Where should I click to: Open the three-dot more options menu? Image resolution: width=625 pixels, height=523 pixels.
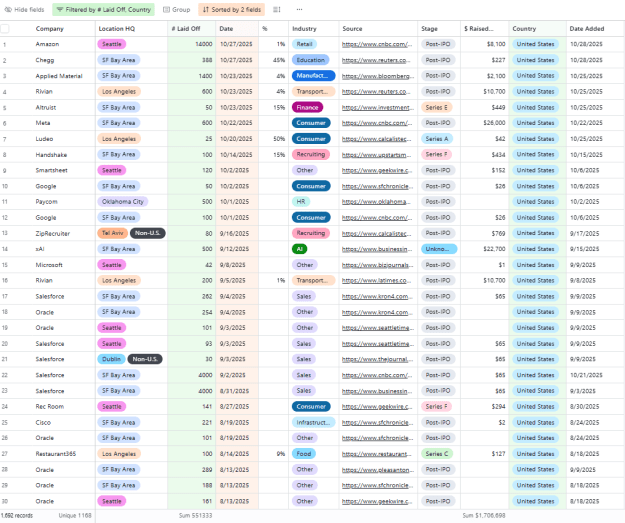[299, 10]
